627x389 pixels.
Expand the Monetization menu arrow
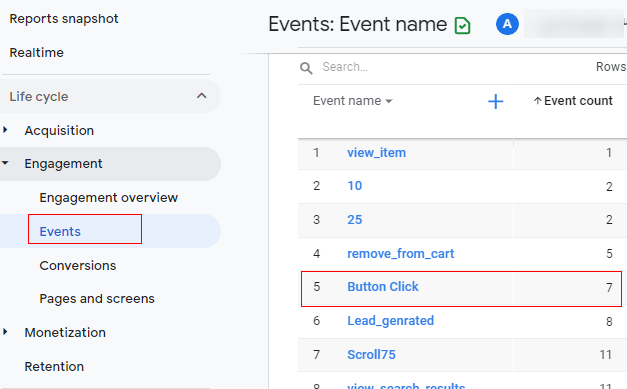coord(5,331)
